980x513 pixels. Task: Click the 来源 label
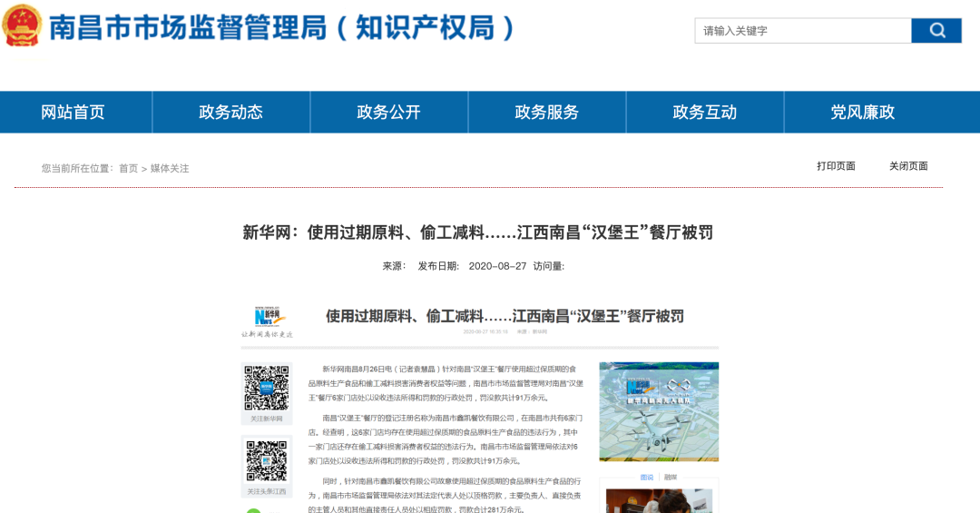coord(395,266)
